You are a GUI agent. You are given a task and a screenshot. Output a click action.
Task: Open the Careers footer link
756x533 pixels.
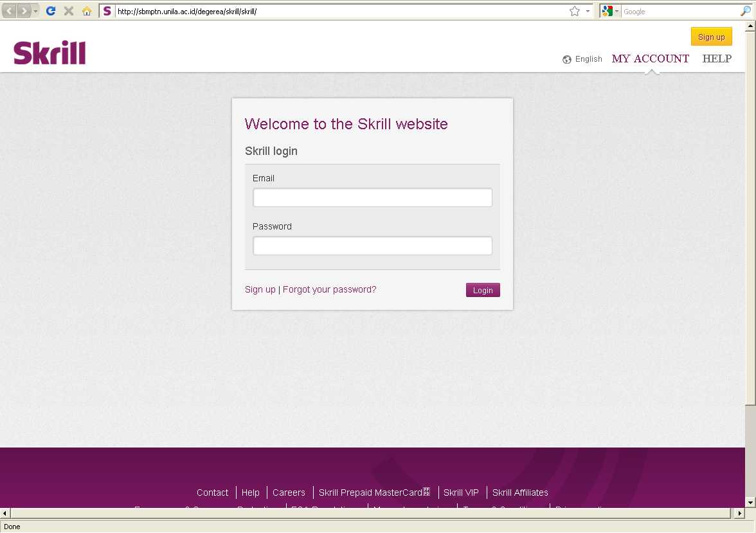289,492
